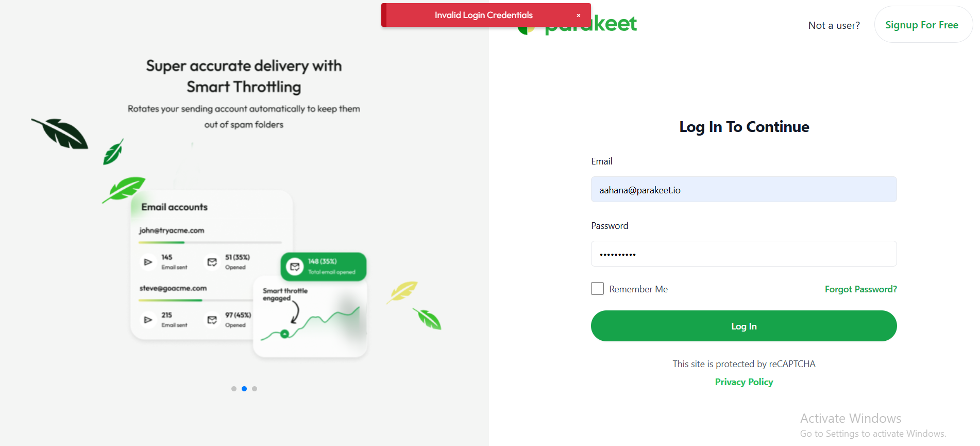This screenshot has height=446, width=980.
Task: Click the send icon beside 215 Email sent
Action: (148, 320)
